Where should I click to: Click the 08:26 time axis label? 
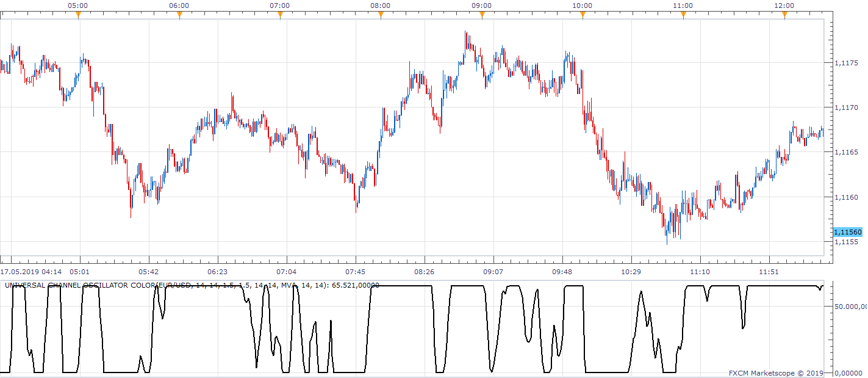pyautogui.click(x=424, y=272)
